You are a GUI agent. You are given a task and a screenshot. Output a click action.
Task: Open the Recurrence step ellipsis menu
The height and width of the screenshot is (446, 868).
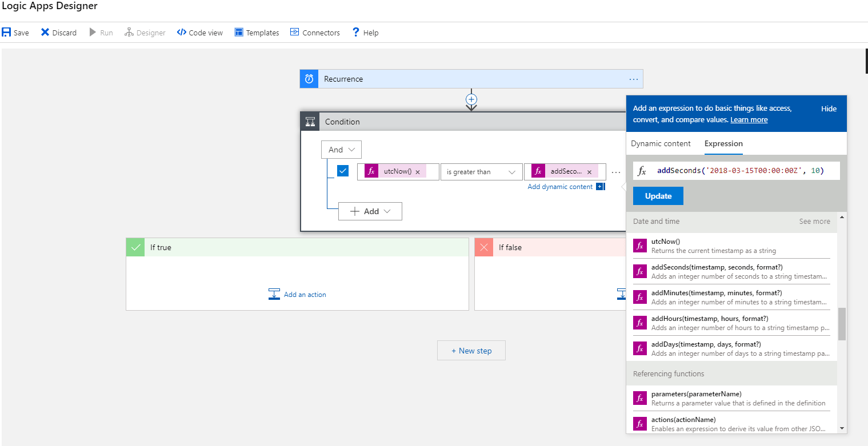(633, 79)
